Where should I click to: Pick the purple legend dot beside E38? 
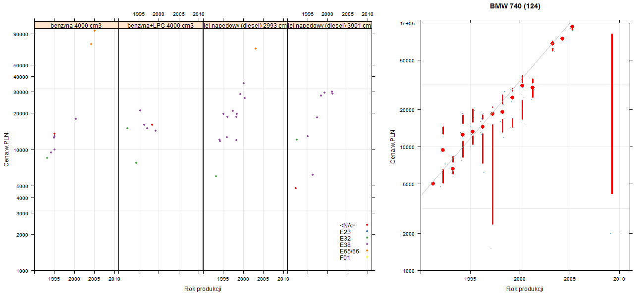[367, 244]
